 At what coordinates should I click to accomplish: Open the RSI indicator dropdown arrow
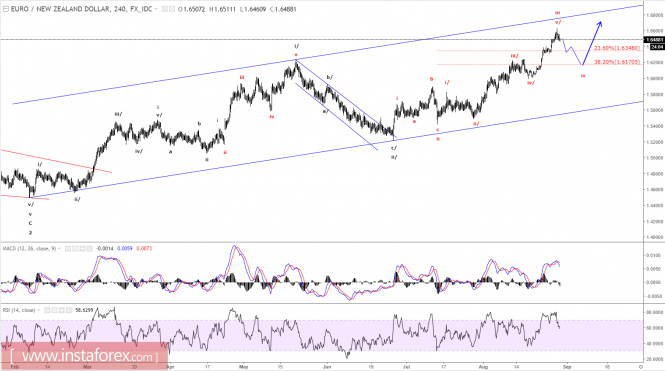(38, 310)
